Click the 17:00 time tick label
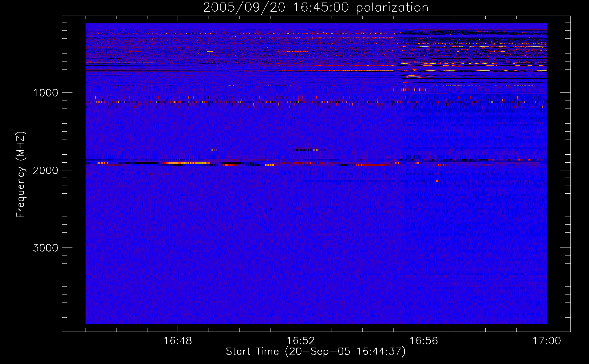This screenshot has height=364, width=589. click(547, 341)
